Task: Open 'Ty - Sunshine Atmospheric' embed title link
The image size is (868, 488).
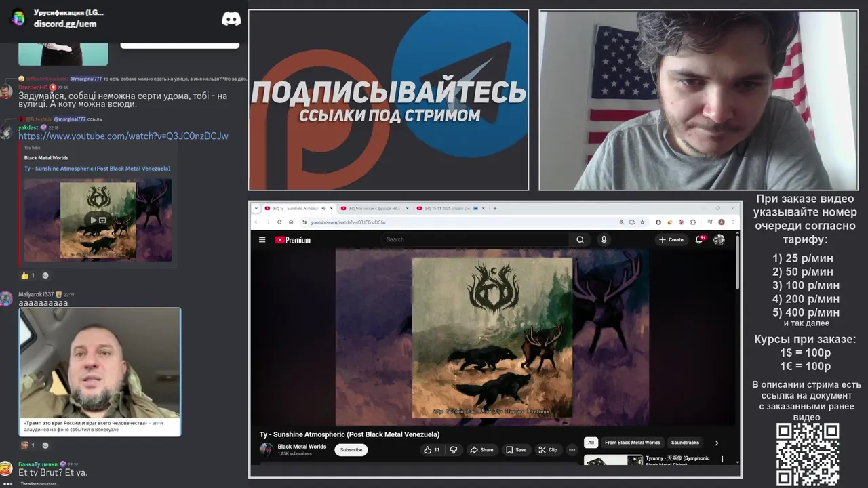Action: click(x=97, y=169)
